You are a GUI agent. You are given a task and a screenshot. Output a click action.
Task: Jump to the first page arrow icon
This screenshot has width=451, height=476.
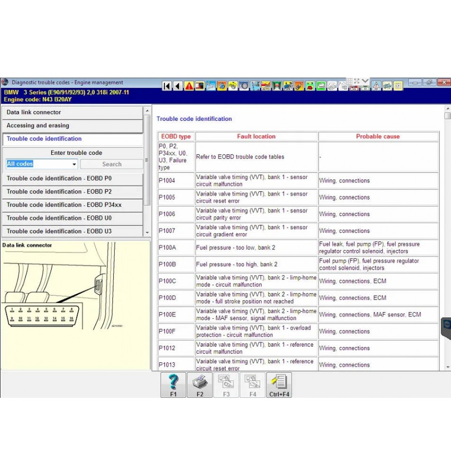click(x=167, y=86)
